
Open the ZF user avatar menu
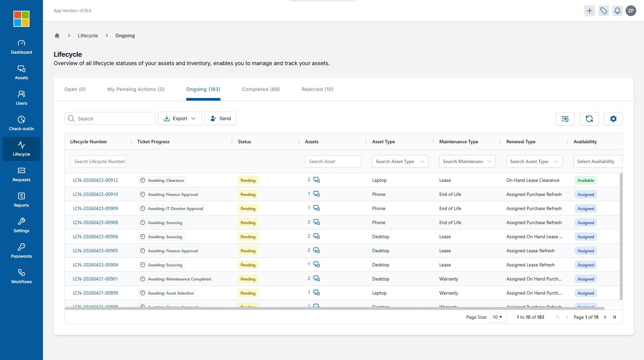[631, 11]
